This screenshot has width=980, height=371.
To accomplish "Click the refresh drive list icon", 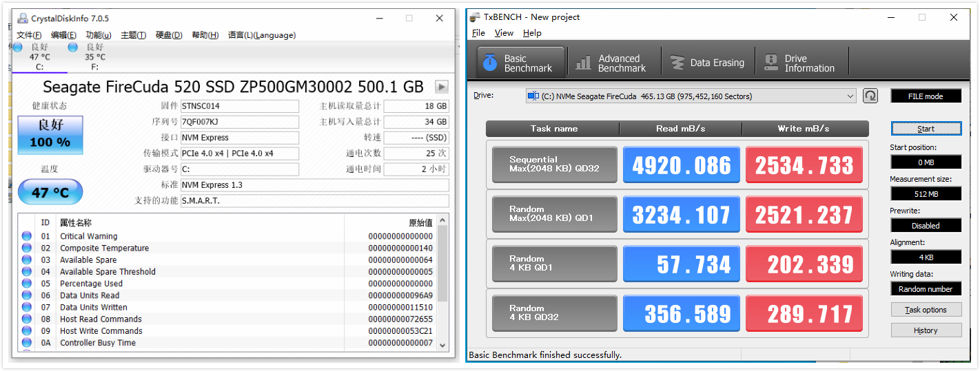I will click(870, 96).
